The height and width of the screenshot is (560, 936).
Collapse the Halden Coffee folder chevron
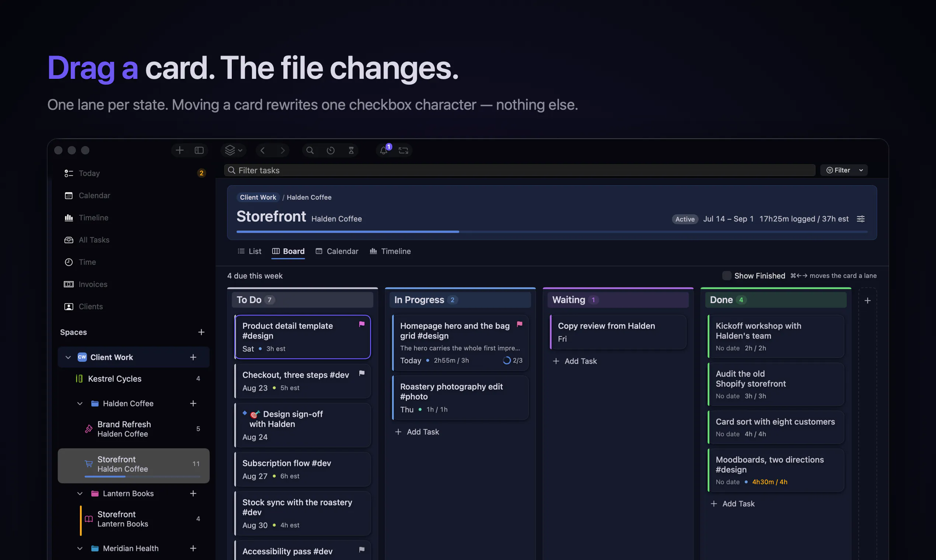[x=80, y=403]
